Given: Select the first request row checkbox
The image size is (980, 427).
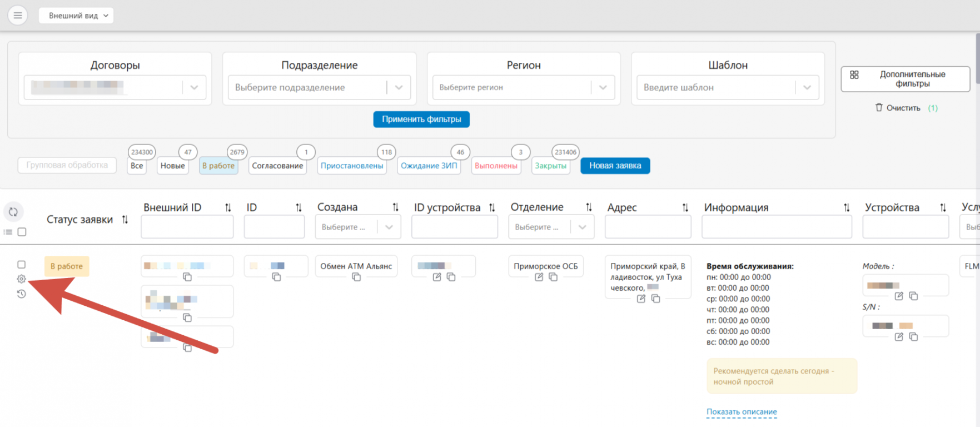Looking at the screenshot, I should tap(21, 265).
